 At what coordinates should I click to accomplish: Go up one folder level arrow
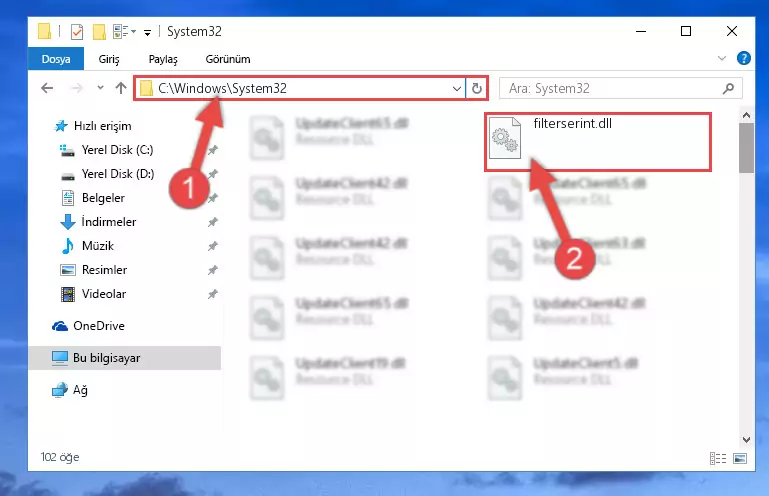[121, 88]
